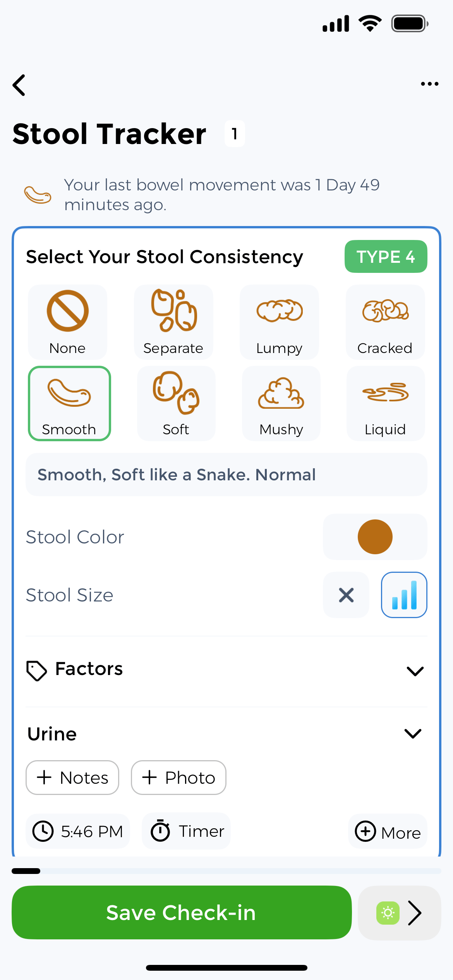453x980 pixels.
Task: Open the three-dot options menu
Action: tap(429, 84)
